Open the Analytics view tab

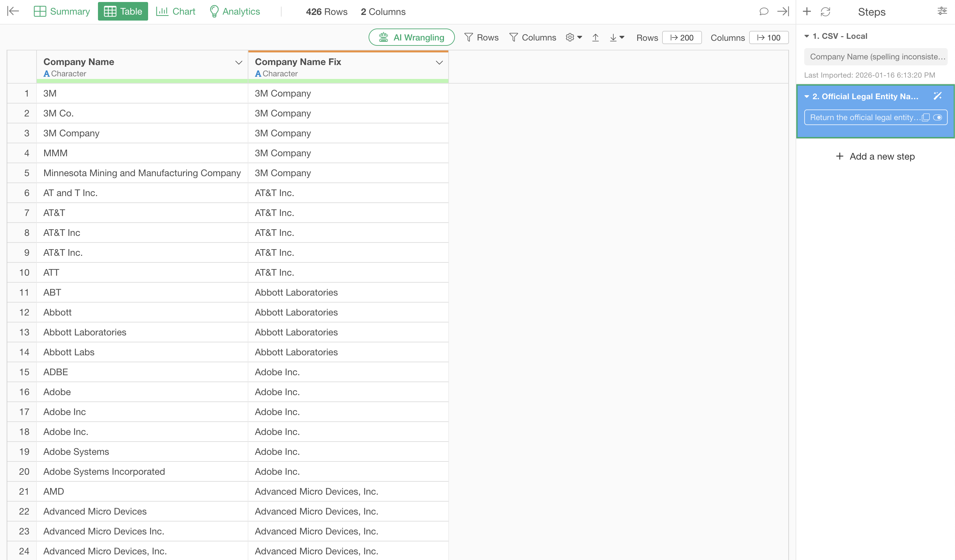tap(234, 11)
